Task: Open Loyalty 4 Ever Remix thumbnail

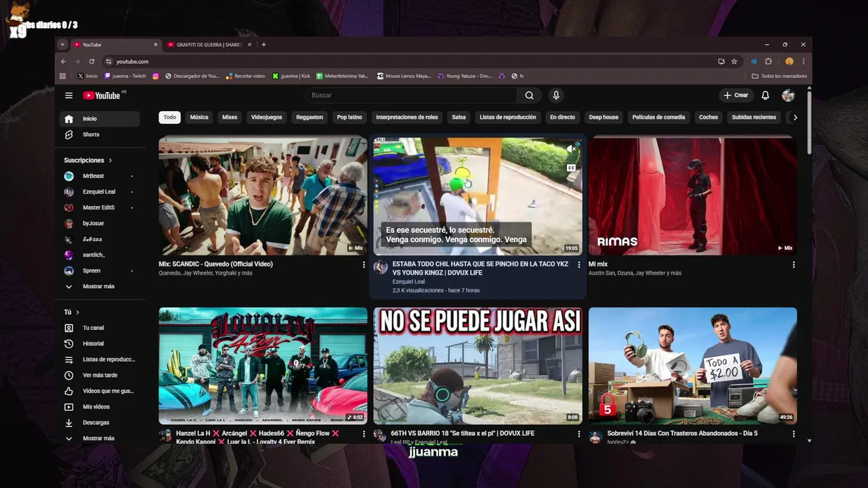Action: (x=263, y=366)
